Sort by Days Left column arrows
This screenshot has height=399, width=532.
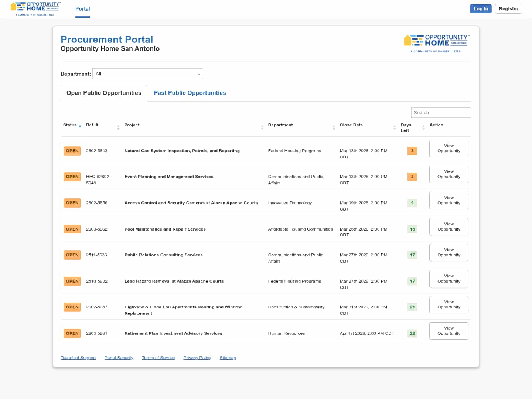(x=423, y=127)
